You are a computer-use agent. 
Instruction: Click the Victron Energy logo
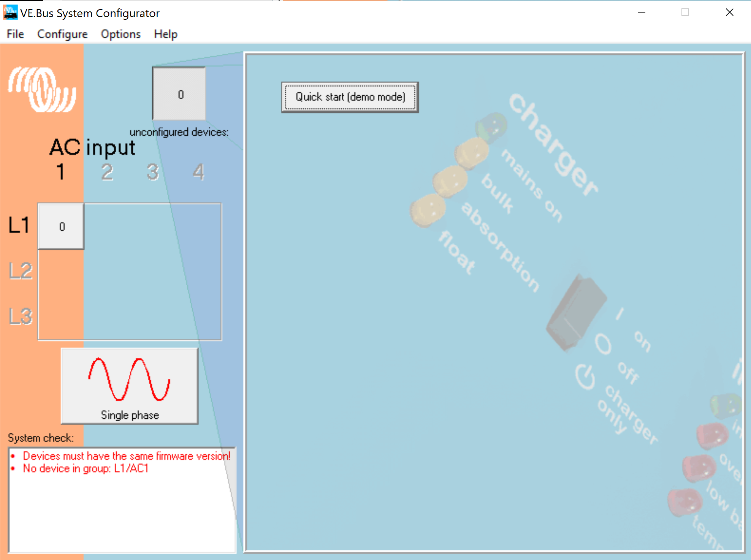pos(42,90)
